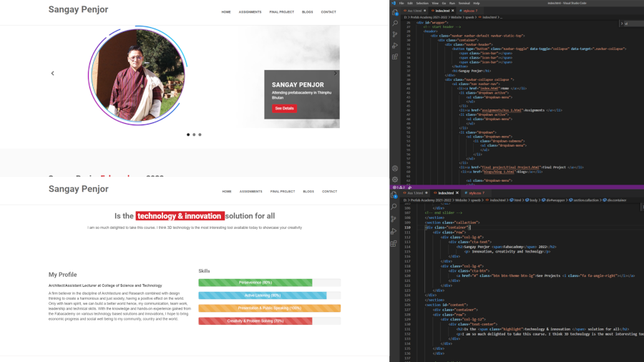This screenshot has width=644, height=362.
Task: Go to next carousel slide with right arrow
Action: (335, 73)
